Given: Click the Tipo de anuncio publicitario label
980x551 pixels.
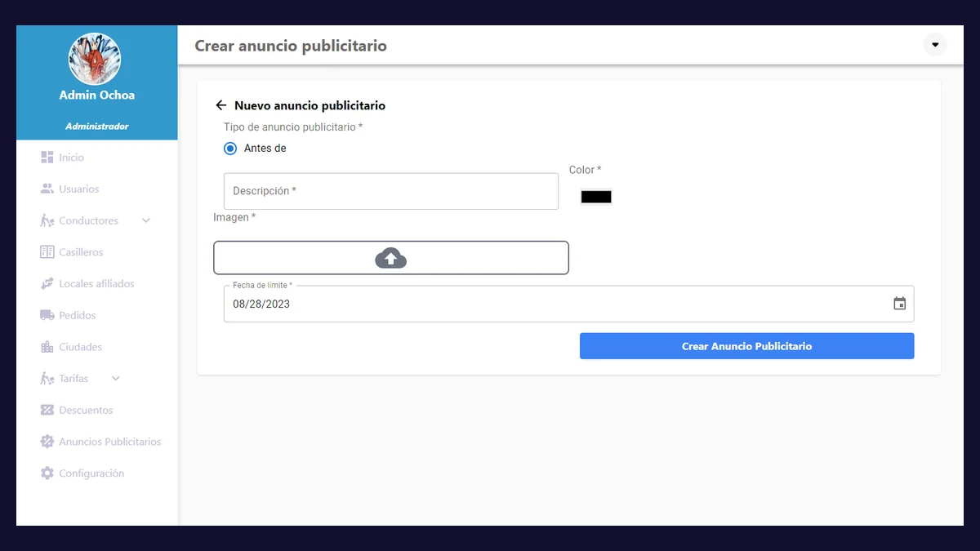Looking at the screenshot, I should coord(293,127).
